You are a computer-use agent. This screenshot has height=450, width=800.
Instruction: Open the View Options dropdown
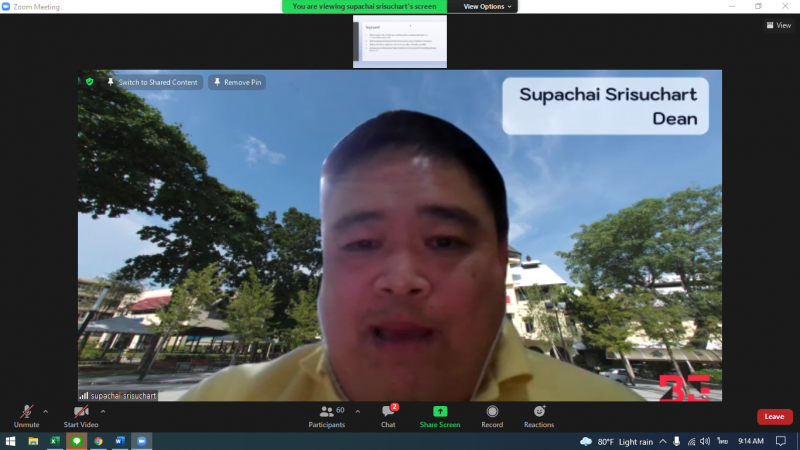pyautogui.click(x=487, y=7)
